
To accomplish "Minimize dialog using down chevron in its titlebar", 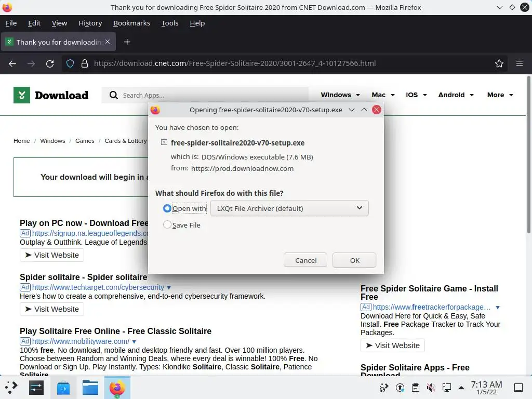I will click(x=352, y=110).
